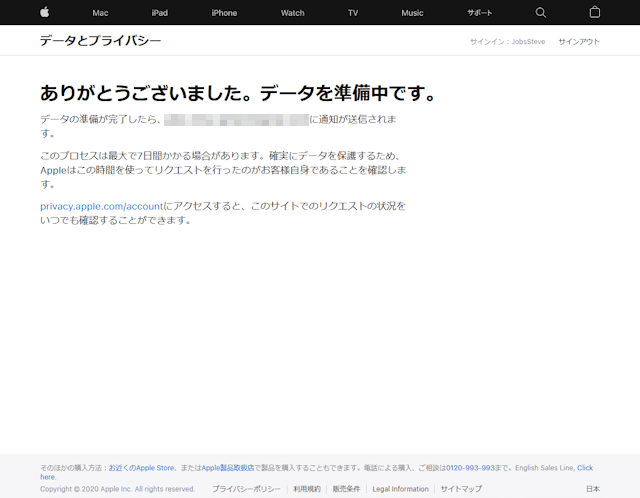
Task: Go to Mac in the navigation bar
Action: pos(100,13)
